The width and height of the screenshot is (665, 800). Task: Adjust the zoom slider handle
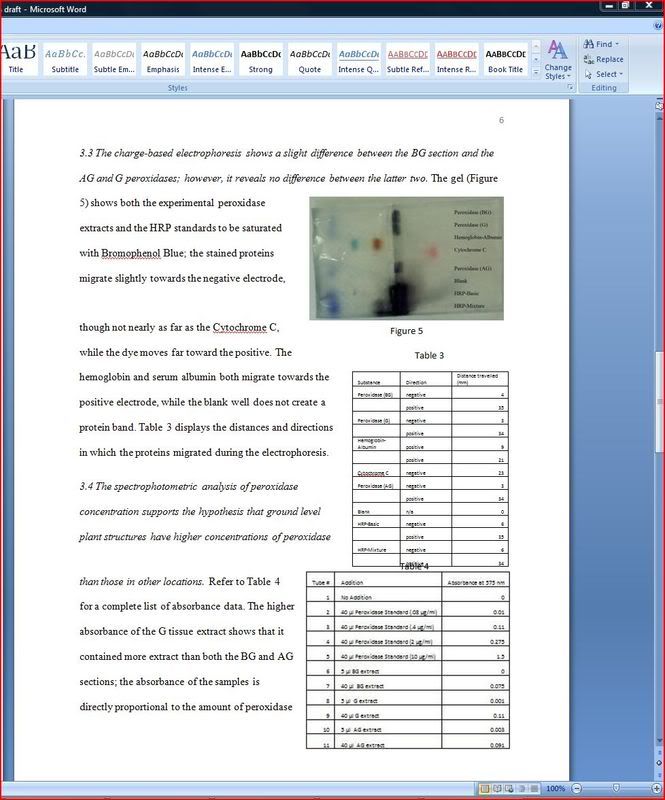point(617,788)
